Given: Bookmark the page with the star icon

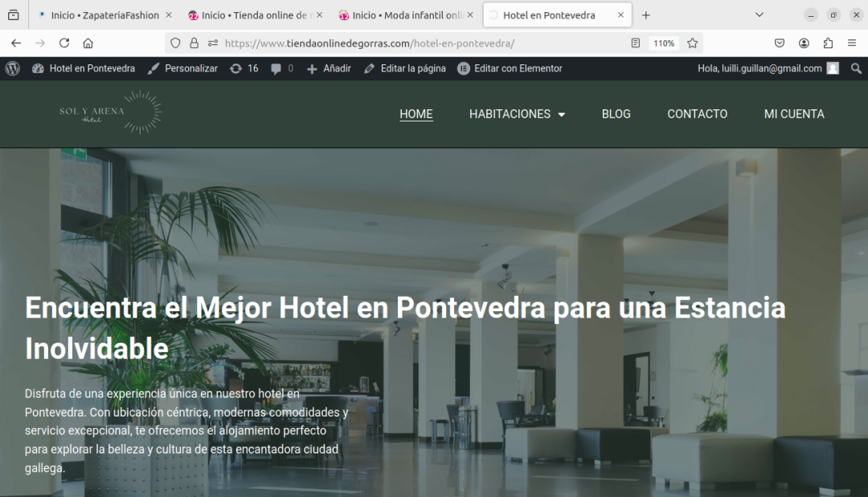Looking at the screenshot, I should 692,43.
